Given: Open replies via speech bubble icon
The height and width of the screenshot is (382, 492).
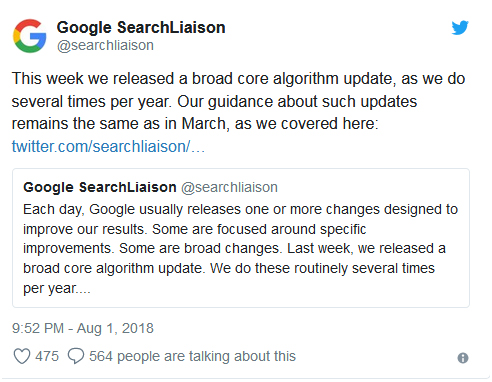Looking at the screenshot, I should point(76,356).
